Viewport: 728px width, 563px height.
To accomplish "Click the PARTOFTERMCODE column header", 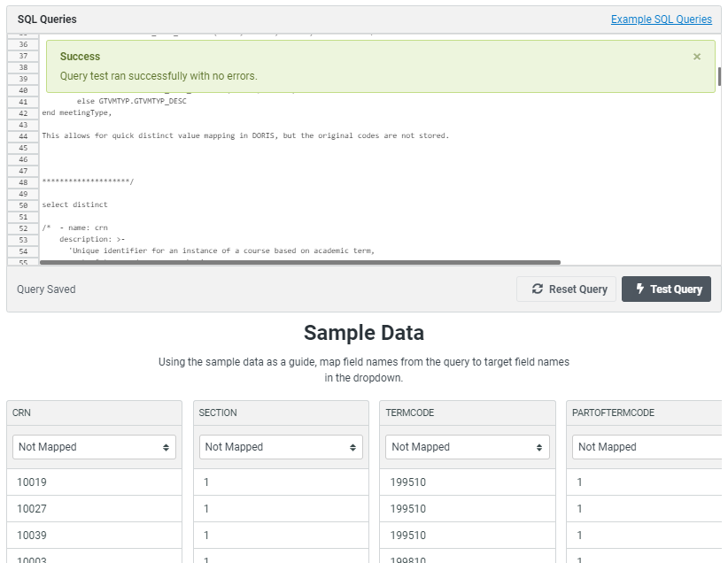I will pyautogui.click(x=645, y=413).
